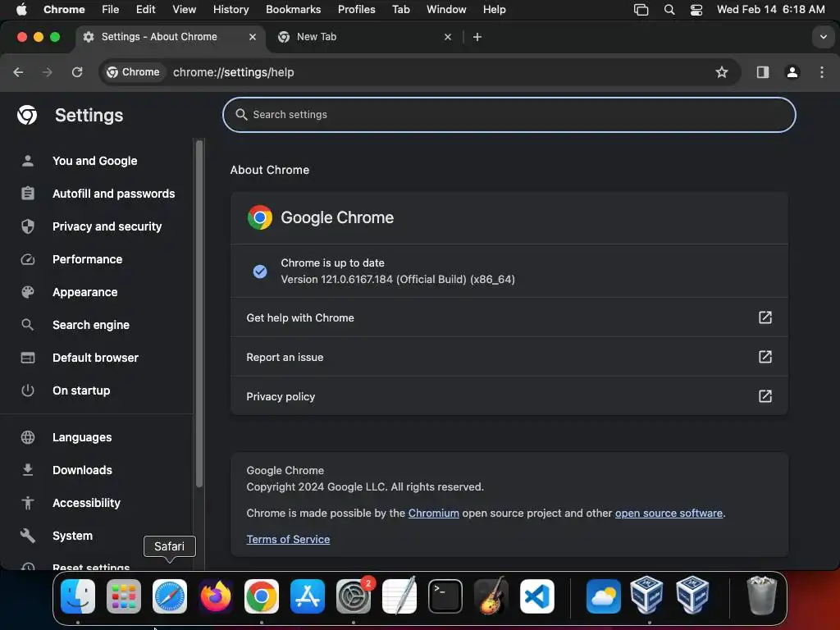This screenshot has width=840, height=630.
Task: Click the back navigation arrow
Action: point(18,72)
